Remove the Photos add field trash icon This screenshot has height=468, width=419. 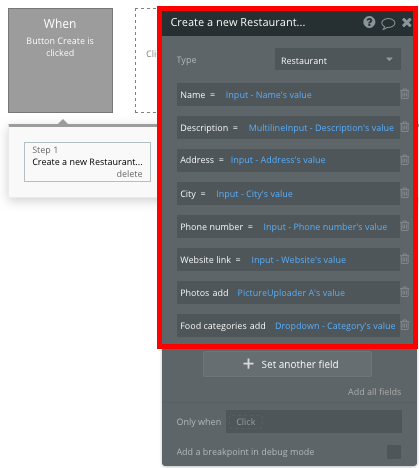tap(405, 292)
